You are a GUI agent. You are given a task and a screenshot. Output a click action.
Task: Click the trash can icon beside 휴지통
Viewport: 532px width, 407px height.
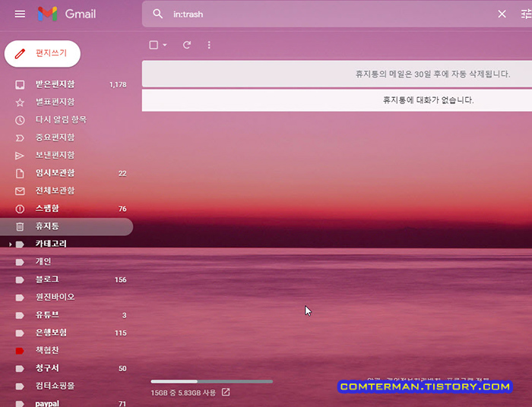[20, 226]
